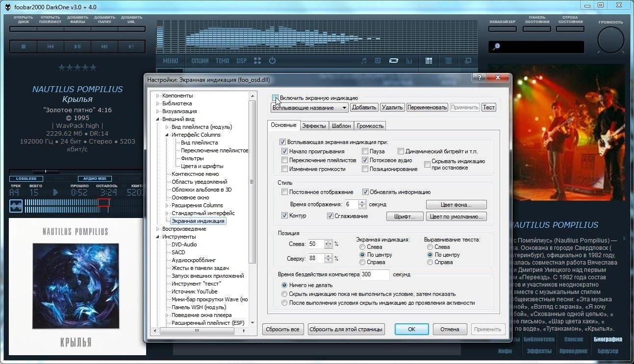Open the Всплывающие название dropdown
Image resolution: width=634 pixels, height=364 pixels.
(309, 107)
